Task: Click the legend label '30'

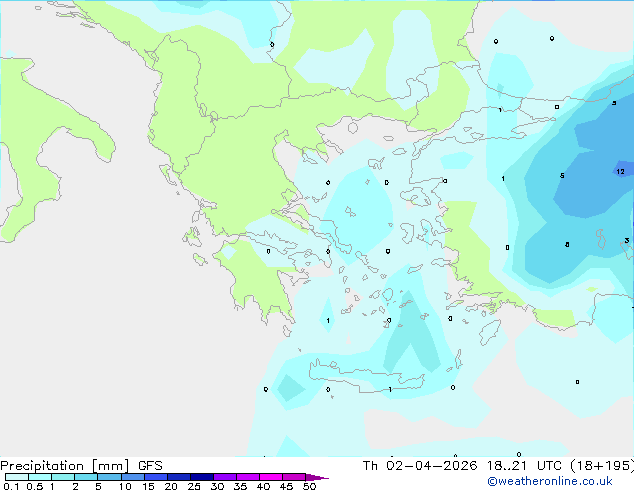Action: point(217,486)
